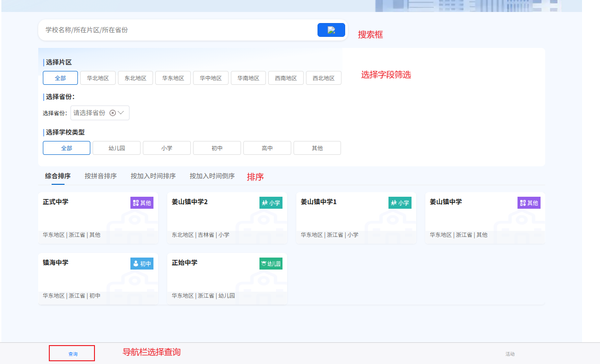Click the 小学 badge on 姜山镇中学2 card

[x=271, y=203]
